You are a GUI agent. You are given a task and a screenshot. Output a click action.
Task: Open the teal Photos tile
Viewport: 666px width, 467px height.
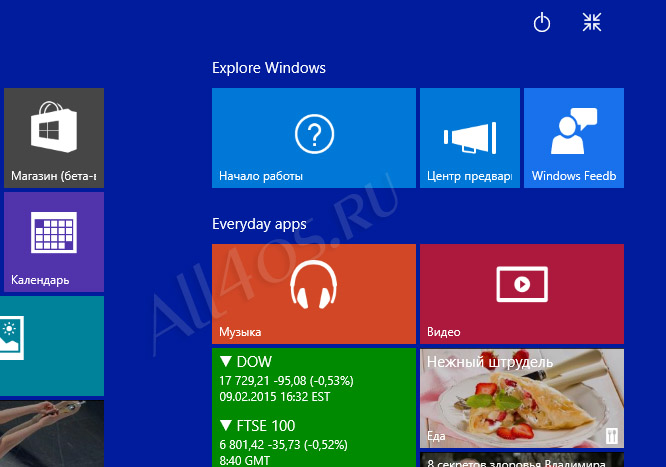(x=52, y=346)
